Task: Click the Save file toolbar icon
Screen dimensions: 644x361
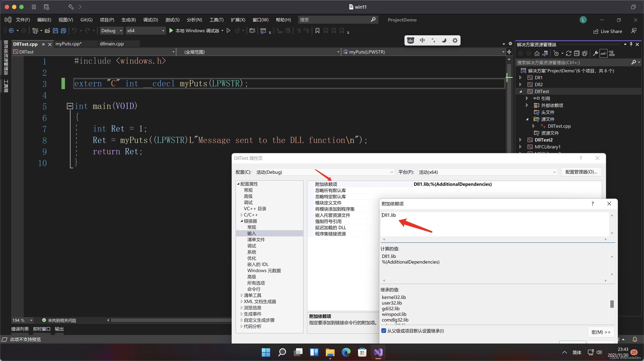Action: click(x=56, y=31)
